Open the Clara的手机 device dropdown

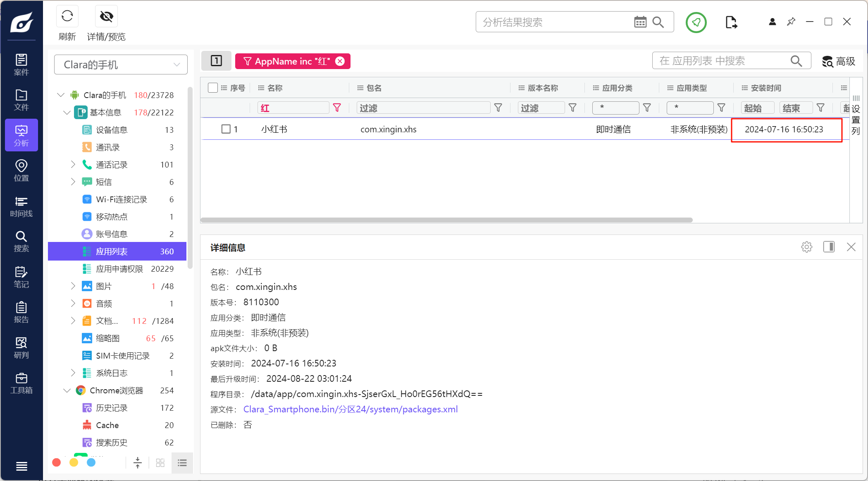click(121, 65)
